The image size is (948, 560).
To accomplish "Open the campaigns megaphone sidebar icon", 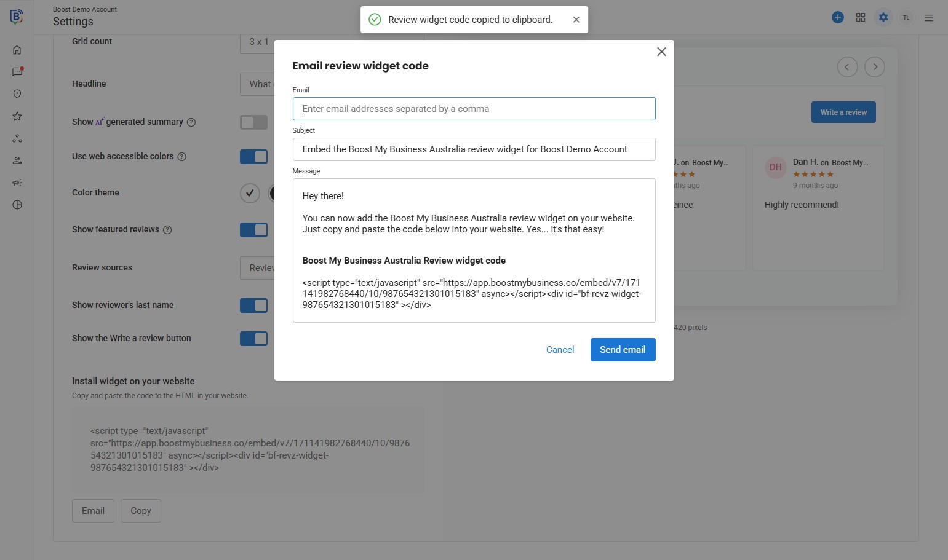I will point(17,183).
